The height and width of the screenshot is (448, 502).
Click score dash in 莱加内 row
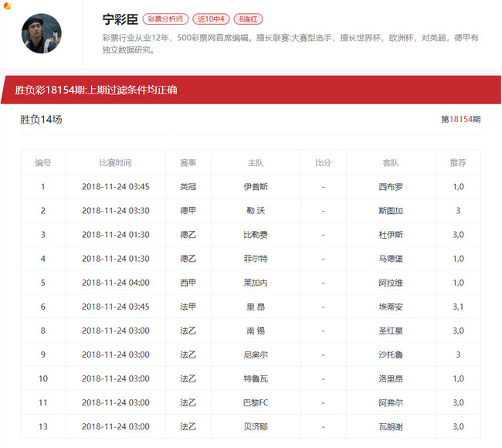click(x=323, y=283)
